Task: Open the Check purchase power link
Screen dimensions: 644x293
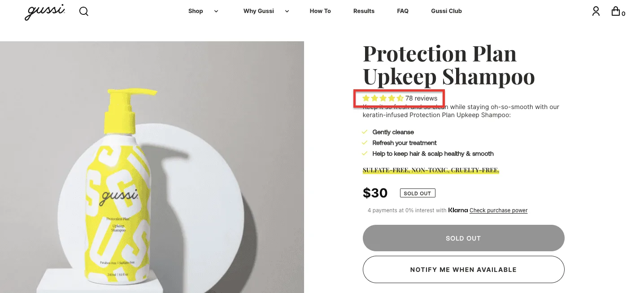Action: 498,210
